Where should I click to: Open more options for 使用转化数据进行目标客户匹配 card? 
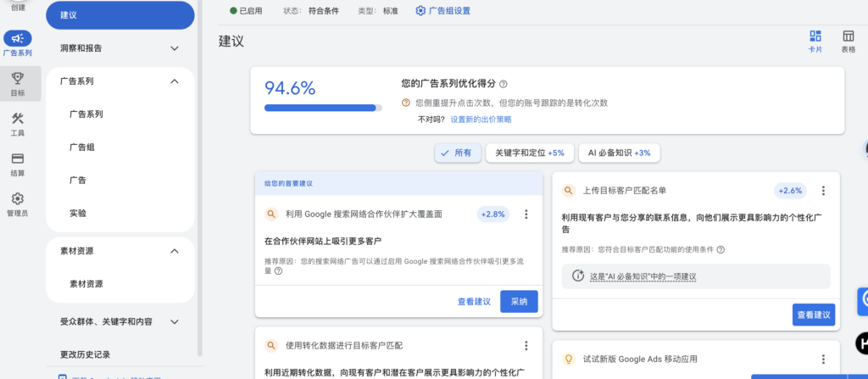(526, 346)
